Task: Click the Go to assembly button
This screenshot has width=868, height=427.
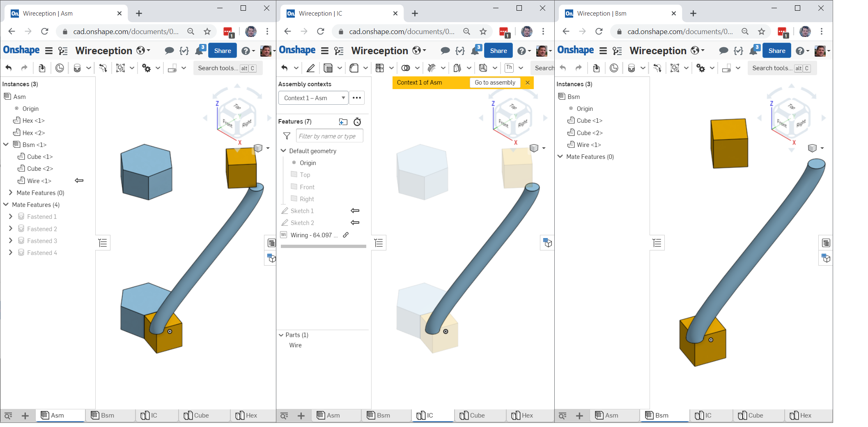Action: pos(495,83)
